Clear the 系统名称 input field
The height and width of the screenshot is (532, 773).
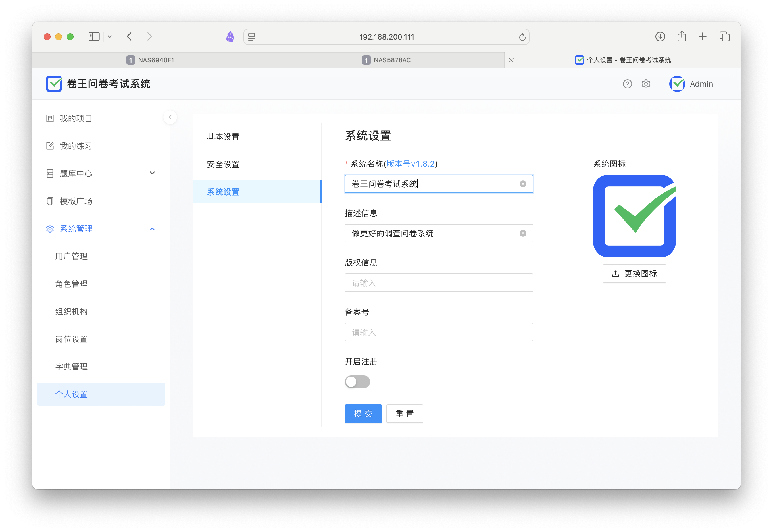(x=523, y=184)
